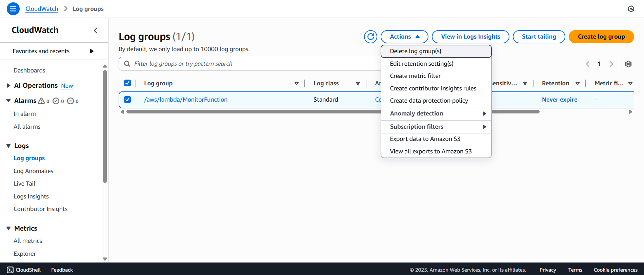The width and height of the screenshot is (644, 275).
Task: Go to previous page arrow
Action: coord(588,64)
